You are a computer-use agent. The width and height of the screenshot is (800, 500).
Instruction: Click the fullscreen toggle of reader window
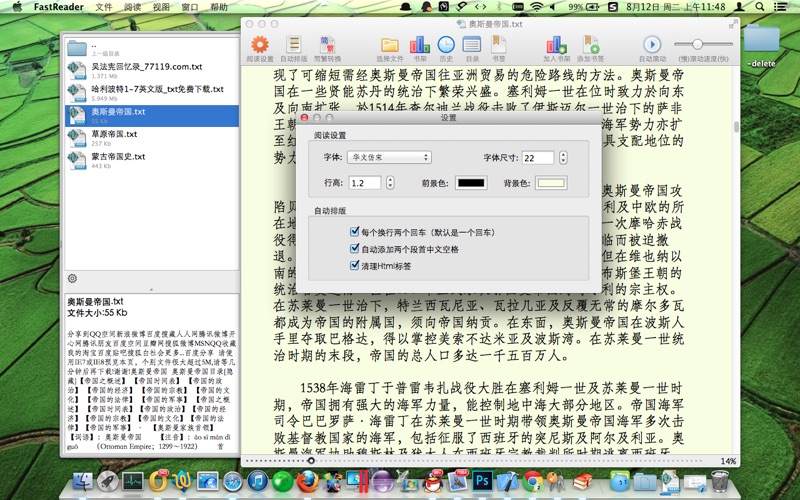[x=733, y=24]
